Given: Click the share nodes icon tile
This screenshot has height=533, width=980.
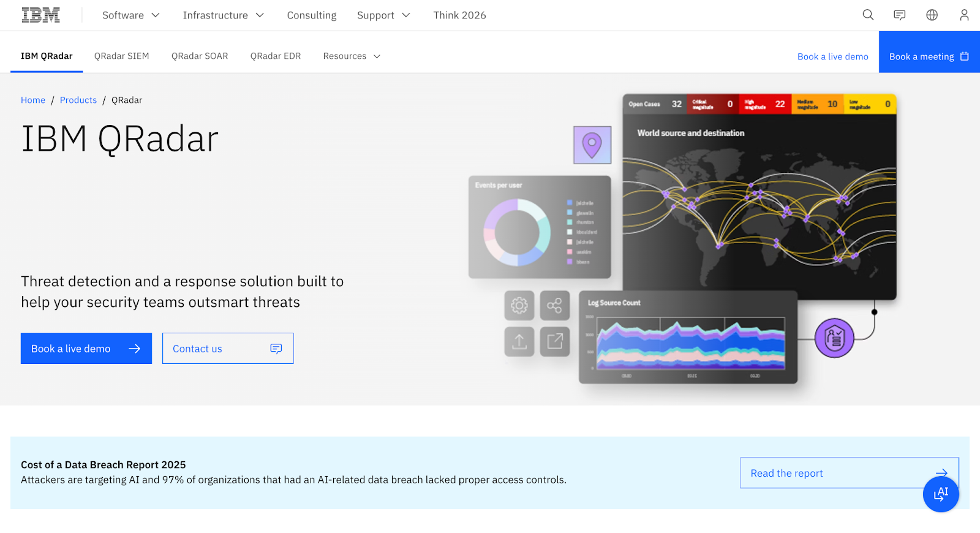Looking at the screenshot, I should point(555,305).
